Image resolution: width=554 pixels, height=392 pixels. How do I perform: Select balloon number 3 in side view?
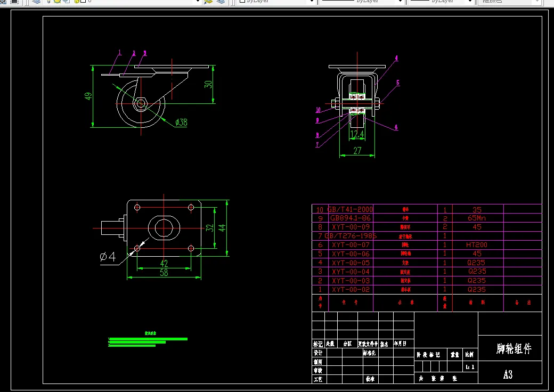coord(145,53)
